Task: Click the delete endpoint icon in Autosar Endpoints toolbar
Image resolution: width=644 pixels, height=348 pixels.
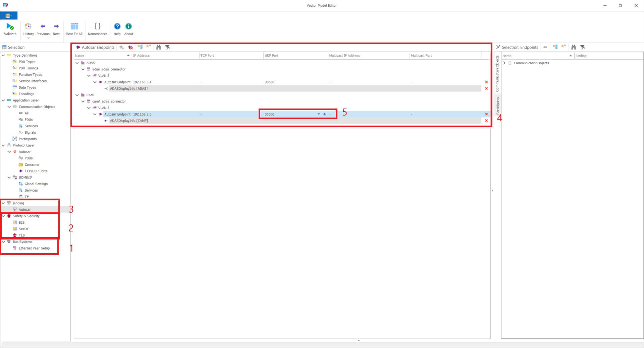Action: click(x=130, y=47)
